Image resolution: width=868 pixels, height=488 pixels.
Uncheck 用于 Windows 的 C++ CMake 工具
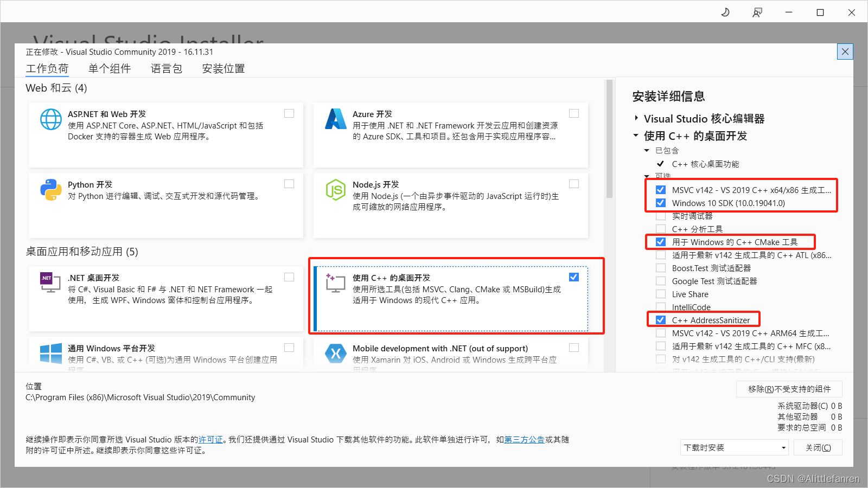coord(661,242)
